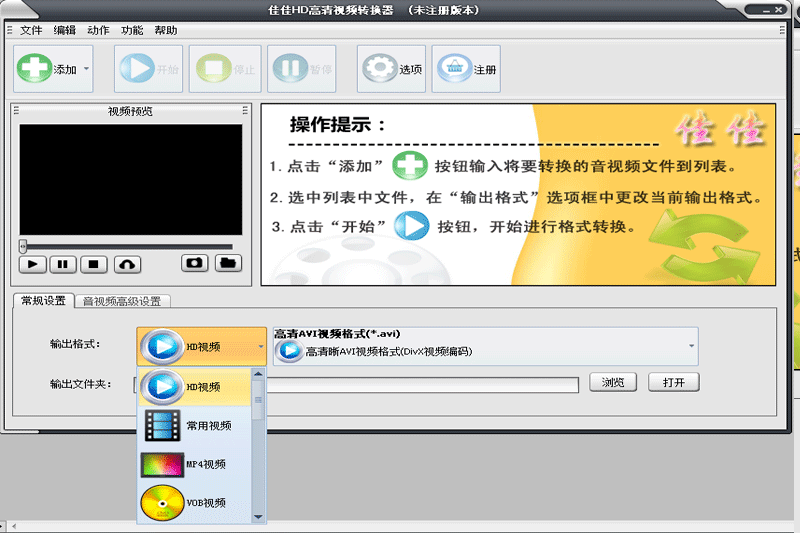Click the 浏览 browse button
Viewport: 800px width, 533px height.
pos(613,382)
